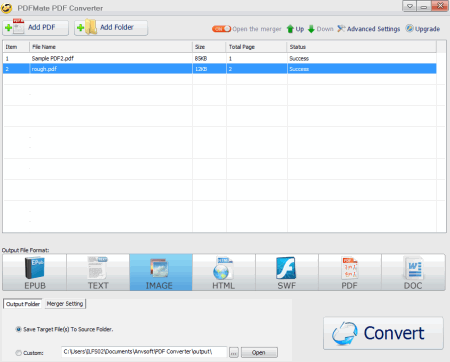Select EPUB output format icon

pos(35,272)
